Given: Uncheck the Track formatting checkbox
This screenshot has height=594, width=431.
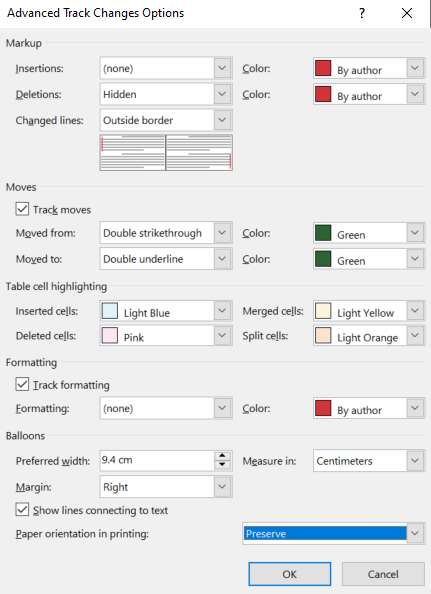Looking at the screenshot, I should (22, 385).
